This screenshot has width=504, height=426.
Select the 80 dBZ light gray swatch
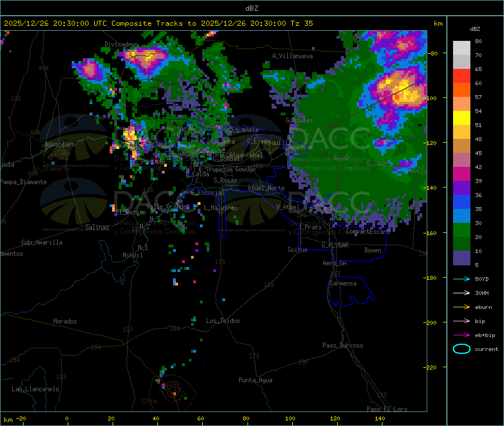coord(461,48)
